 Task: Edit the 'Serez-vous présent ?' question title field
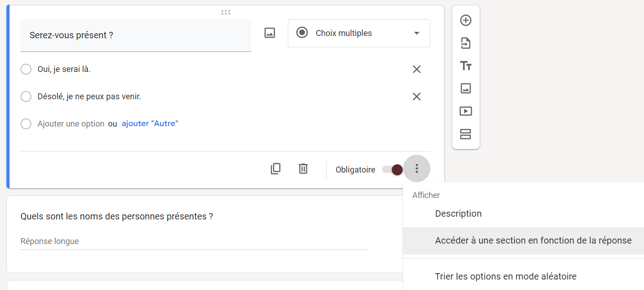(x=136, y=35)
